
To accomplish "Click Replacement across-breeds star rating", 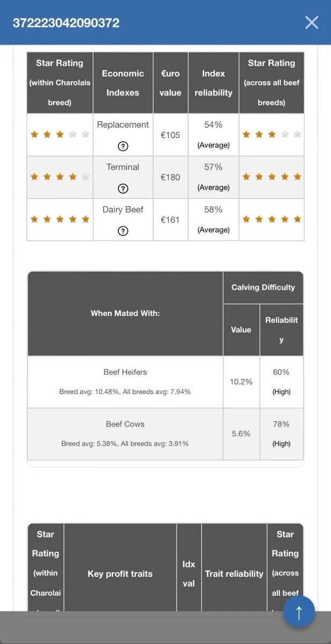I will pyautogui.click(x=271, y=135).
